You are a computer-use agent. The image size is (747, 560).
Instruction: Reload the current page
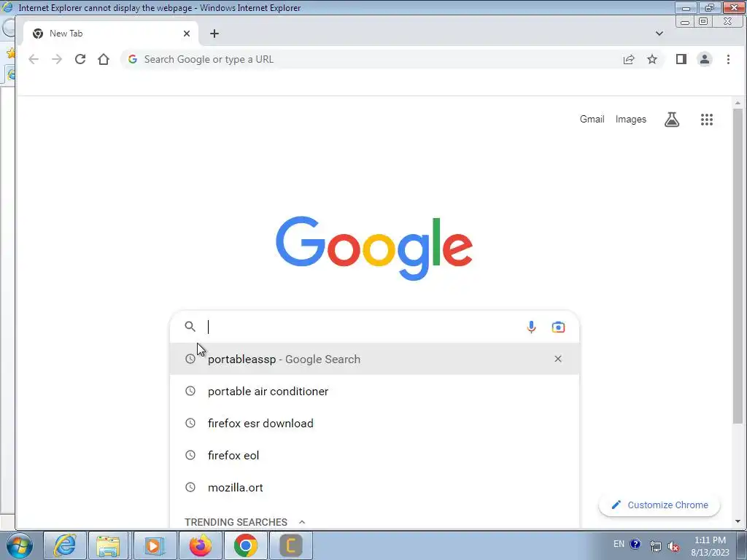click(x=80, y=59)
